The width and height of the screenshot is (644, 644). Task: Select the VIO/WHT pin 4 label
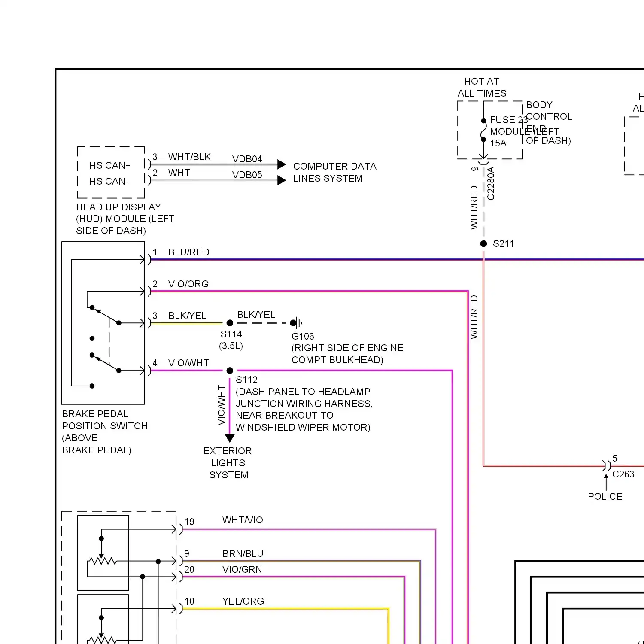point(188,363)
